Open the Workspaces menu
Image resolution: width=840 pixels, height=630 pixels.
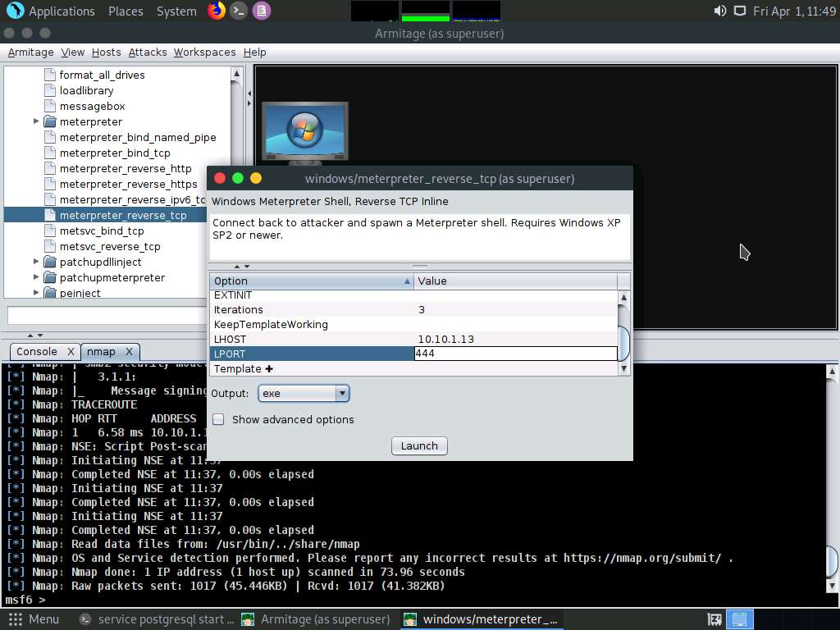pos(204,52)
